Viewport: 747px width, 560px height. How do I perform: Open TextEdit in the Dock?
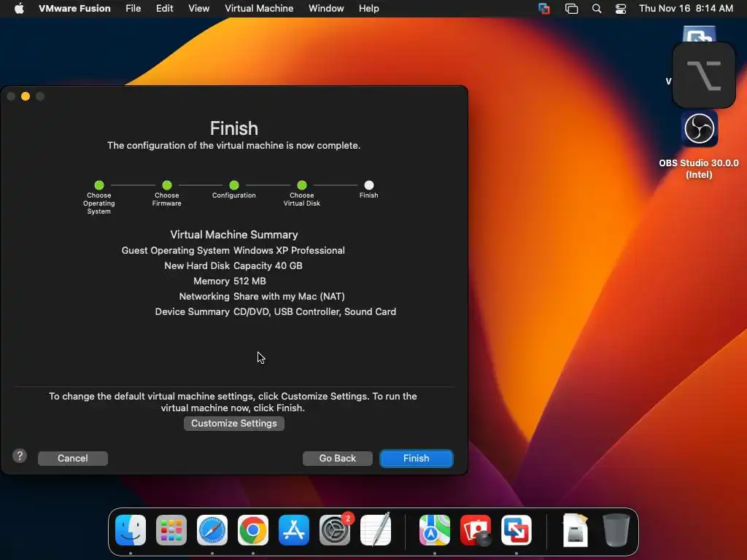pos(376,530)
